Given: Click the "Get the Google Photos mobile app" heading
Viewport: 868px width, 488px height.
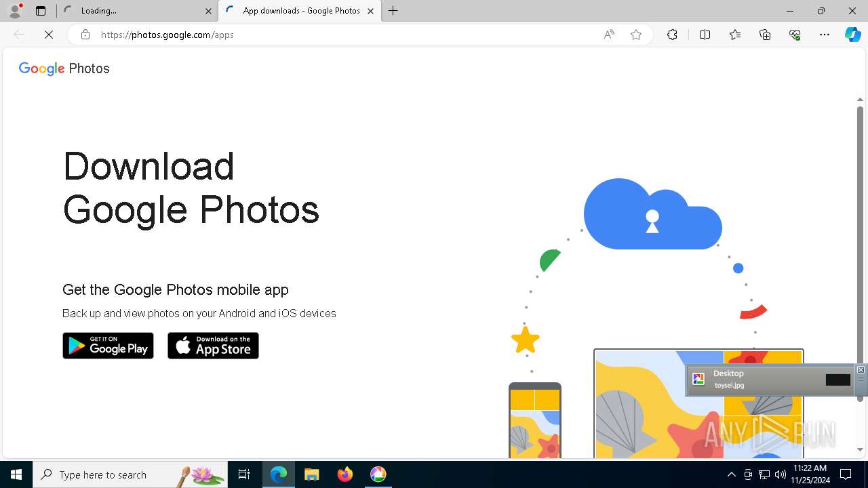Looking at the screenshot, I should point(176,289).
